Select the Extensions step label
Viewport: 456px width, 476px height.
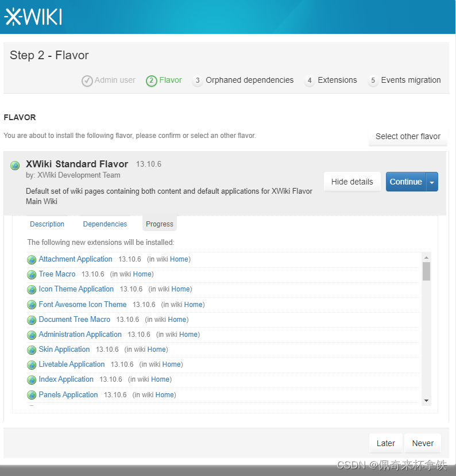(x=337, y=80)
